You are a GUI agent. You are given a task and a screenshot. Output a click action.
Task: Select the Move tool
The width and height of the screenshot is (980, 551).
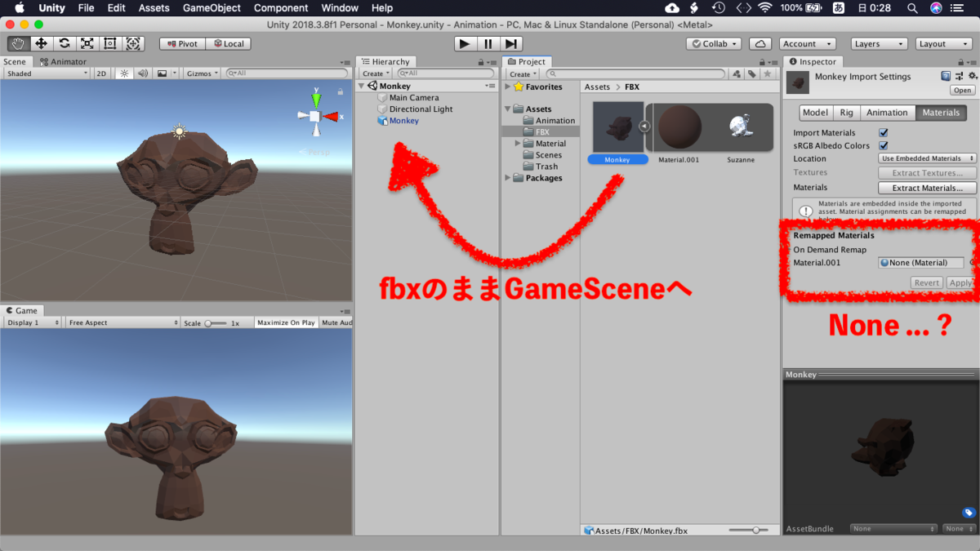pos(41,43)
